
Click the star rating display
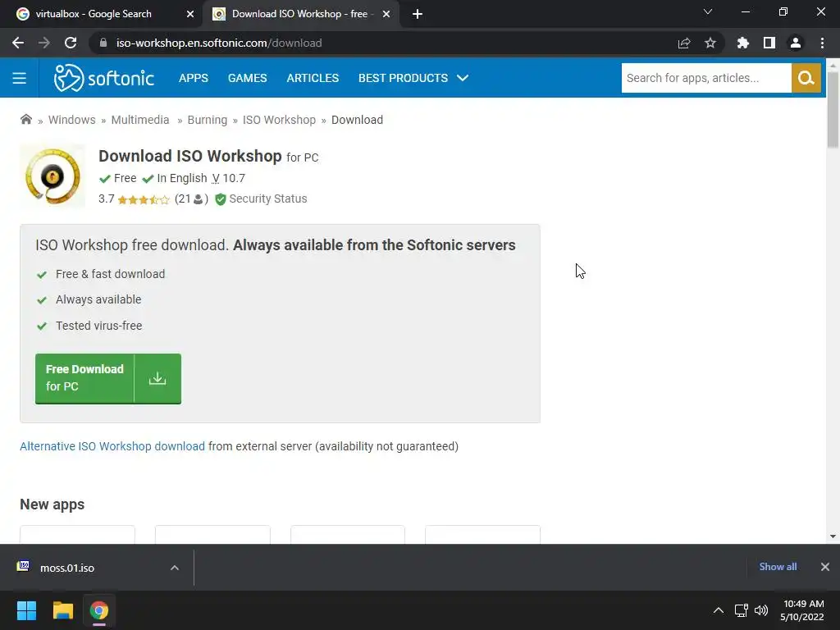143,200
